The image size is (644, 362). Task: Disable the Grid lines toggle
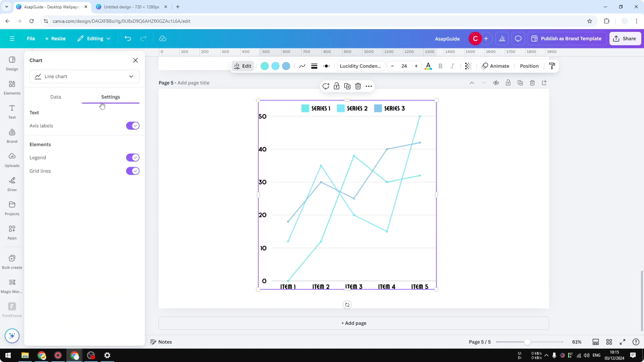tap(133, 171)
